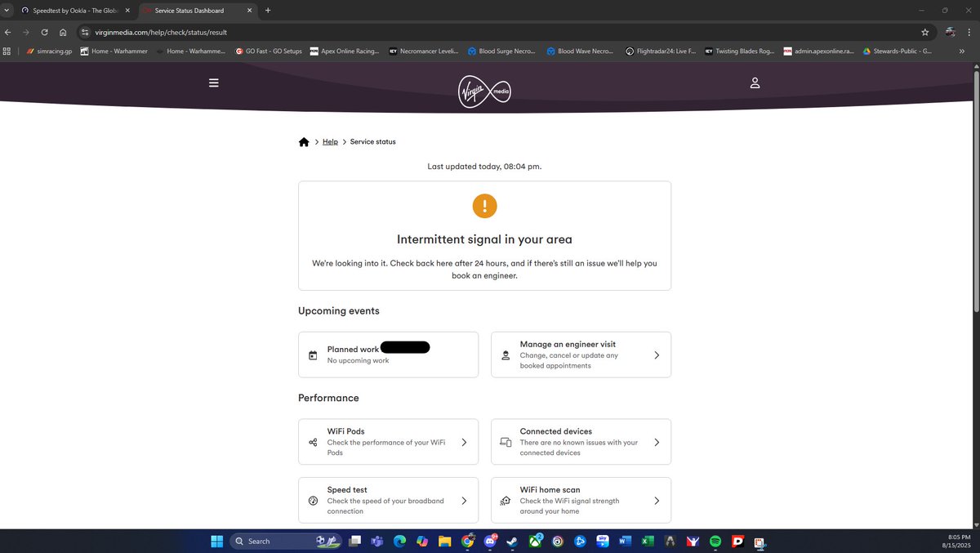Click the Help breadcrumb link
This screenshot has height=553, width=980.
click(330, 141)
